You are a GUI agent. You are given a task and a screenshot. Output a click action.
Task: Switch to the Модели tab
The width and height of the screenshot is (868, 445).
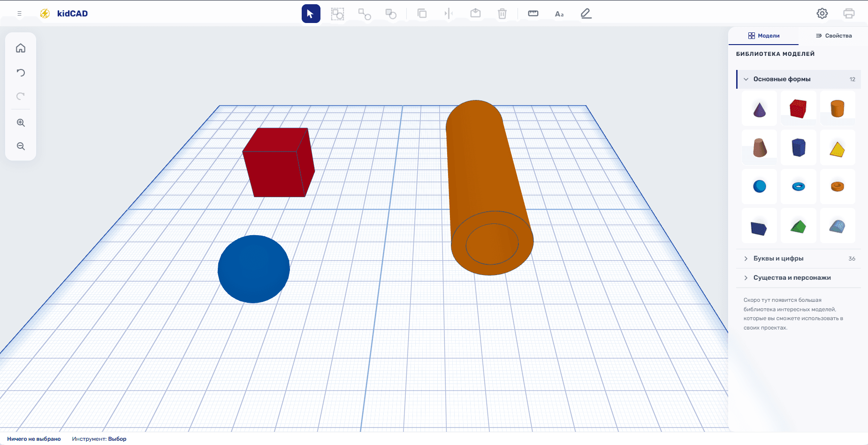click(763, 36)
